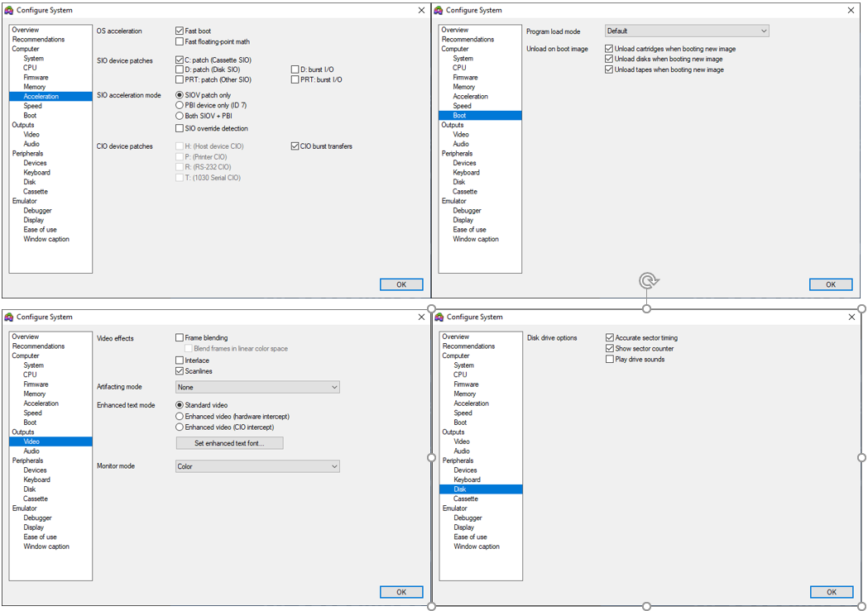Close the Acceleration Configure System window
This screenshot has width=868, height=611.
tap(421, 10)
